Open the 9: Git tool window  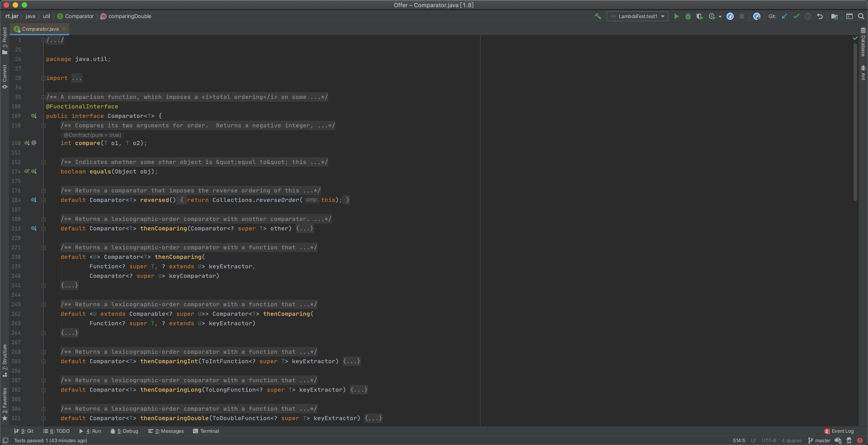pyautogui.click(x=24, y=431)
